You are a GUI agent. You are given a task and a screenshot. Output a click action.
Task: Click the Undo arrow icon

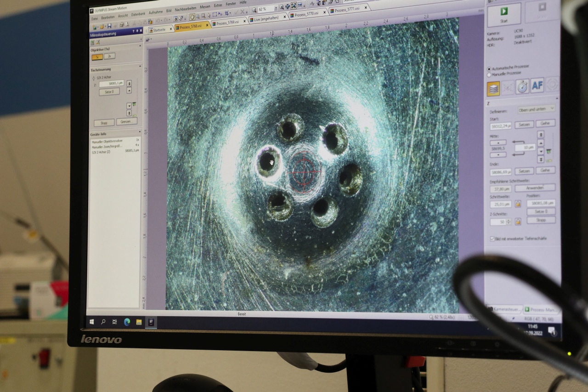point(157,21)
